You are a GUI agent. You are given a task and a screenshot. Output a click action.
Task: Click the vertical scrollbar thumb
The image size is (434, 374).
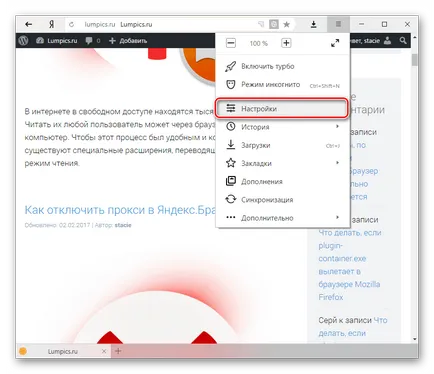[415, 60]
